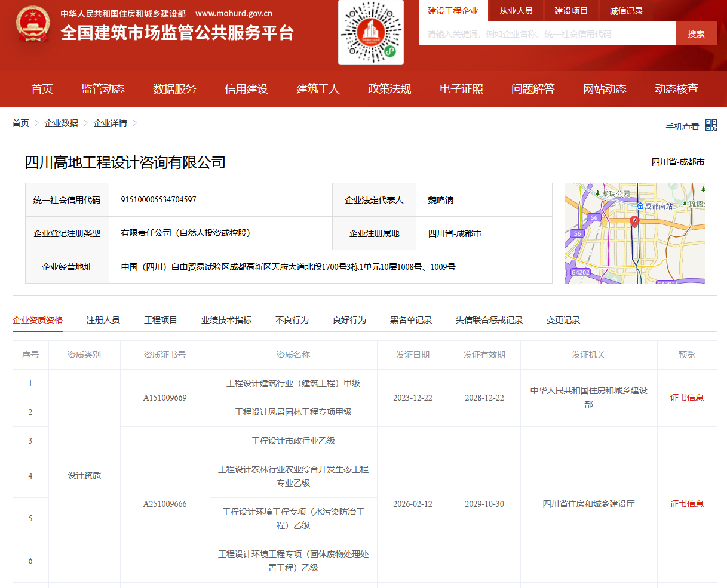
Task: Click legal representative name 魏鸣镝
Action: click(440, 200)
